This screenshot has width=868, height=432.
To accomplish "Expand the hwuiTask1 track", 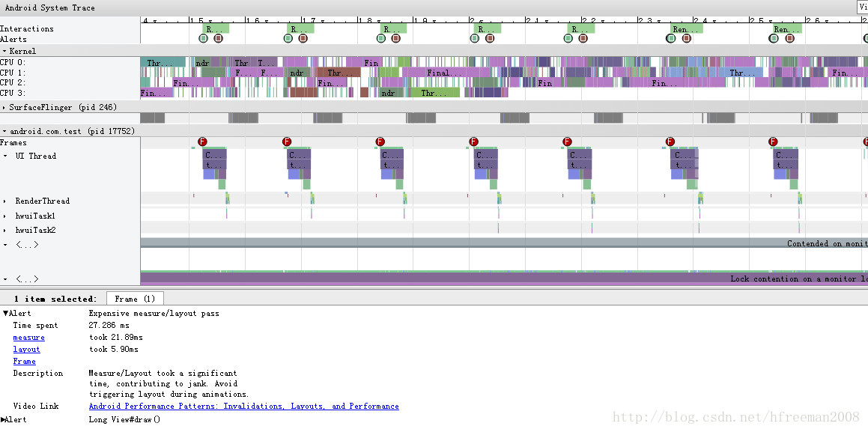I will click(5, 216).
